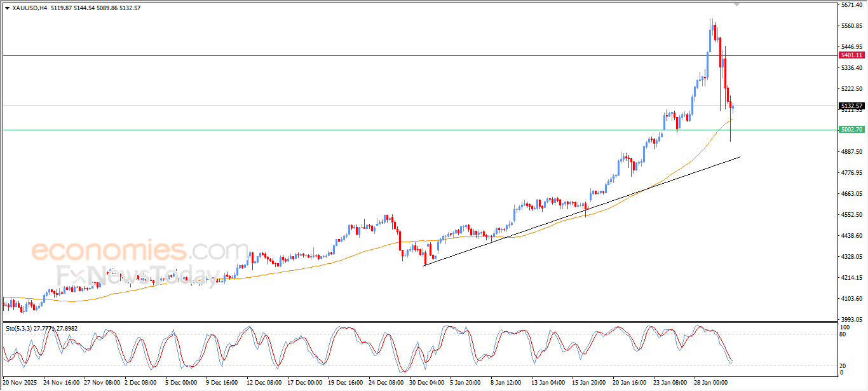Select the green 5002.70 price label
The width and height of the screenshot is (868, 391).
(x=851, y=130)
